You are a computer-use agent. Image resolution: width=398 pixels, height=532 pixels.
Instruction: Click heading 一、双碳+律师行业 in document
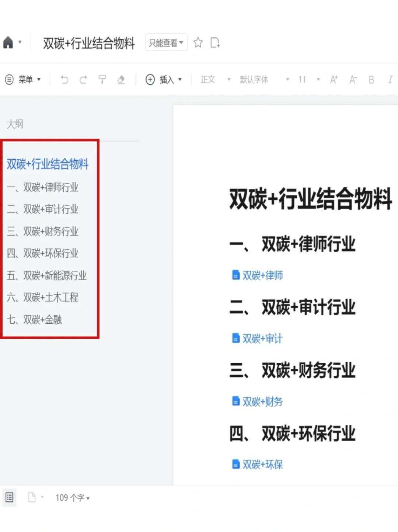click(x=293, y=244)
